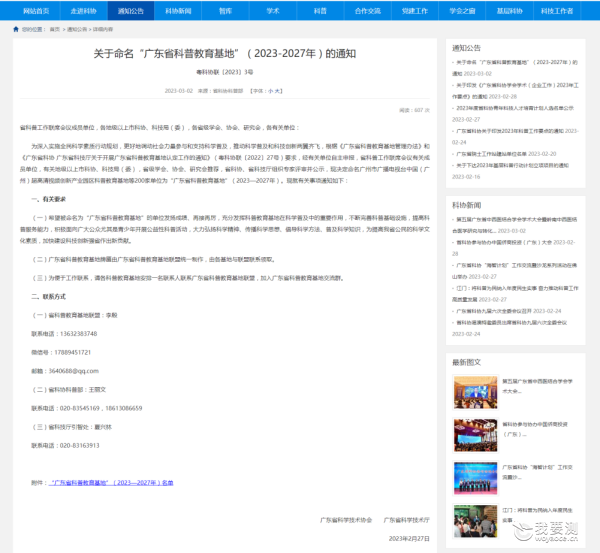The width and height of the screenshot is (600, 553).
Task: Open sidebar notice 2023年度省科协青年科技人才培育计划
Action: point(513,114)
